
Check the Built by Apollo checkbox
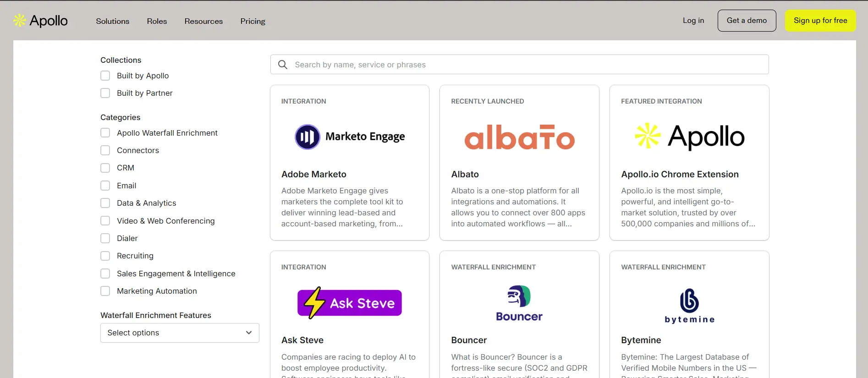coord(105,76)
